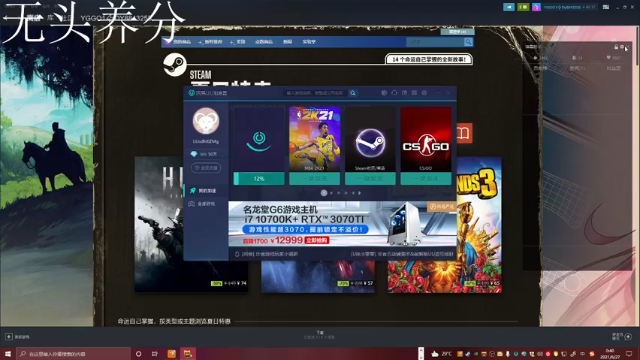Open friends and chat icon bottom right
The height and width of the screenshot is (360, 640).
coord(628,337)
